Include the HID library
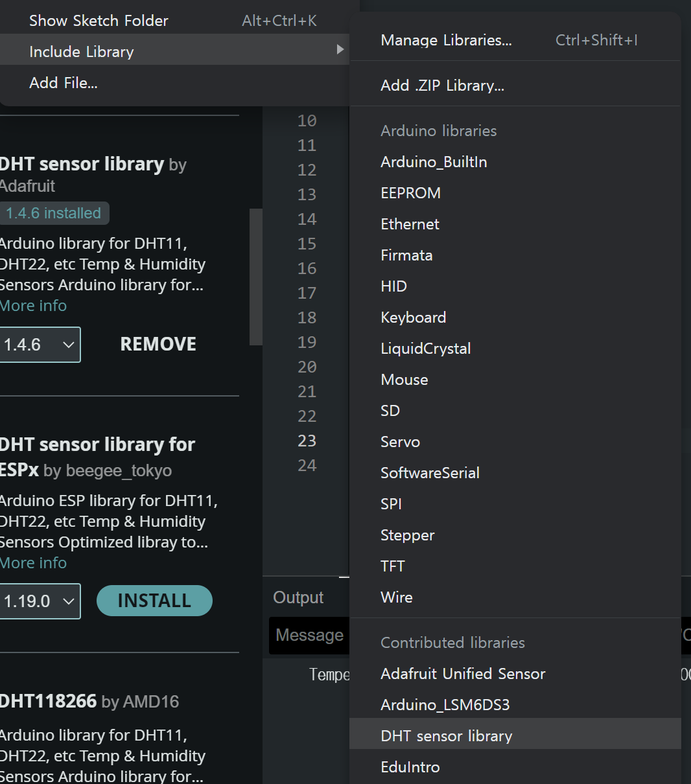The height and width of the screenshot is (784, 691). tap(515, 286)
